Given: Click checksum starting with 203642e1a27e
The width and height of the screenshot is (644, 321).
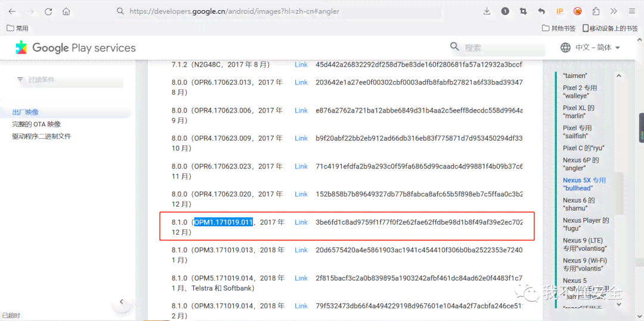Looking at the screenshot, I should tap(419, 82).
